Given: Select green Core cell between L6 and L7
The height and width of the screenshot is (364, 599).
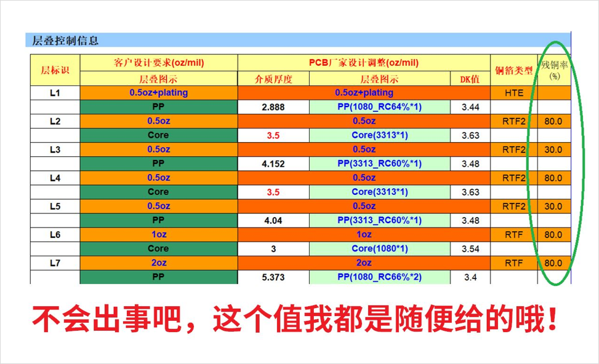Looking at the screenshot, I should (x=159, y=249).
